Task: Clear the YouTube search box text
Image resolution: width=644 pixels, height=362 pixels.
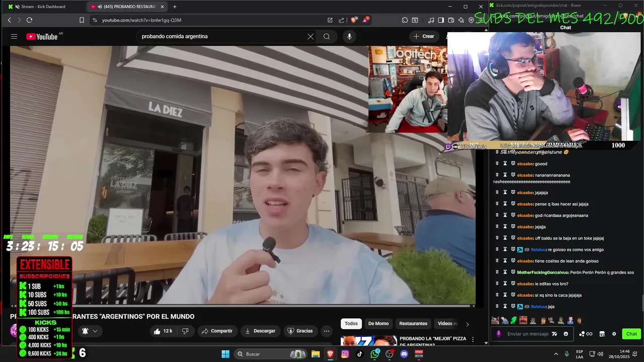Action: click(x=310, y=36)
